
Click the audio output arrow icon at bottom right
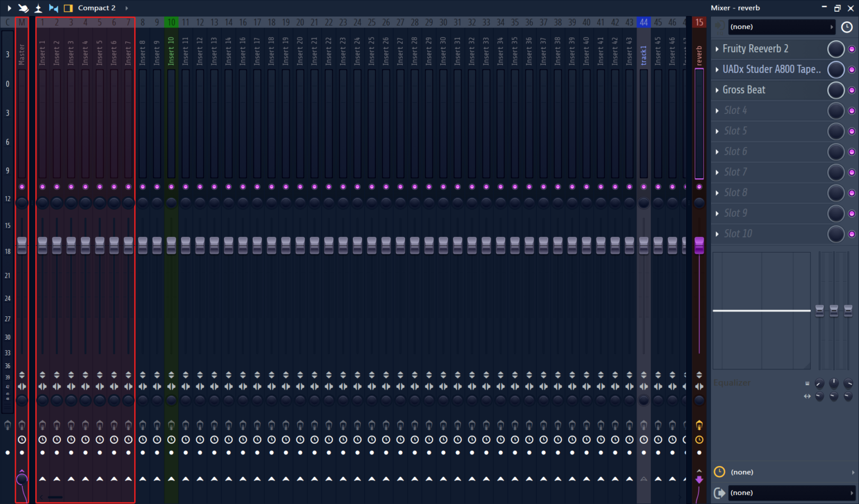[720, 493]
